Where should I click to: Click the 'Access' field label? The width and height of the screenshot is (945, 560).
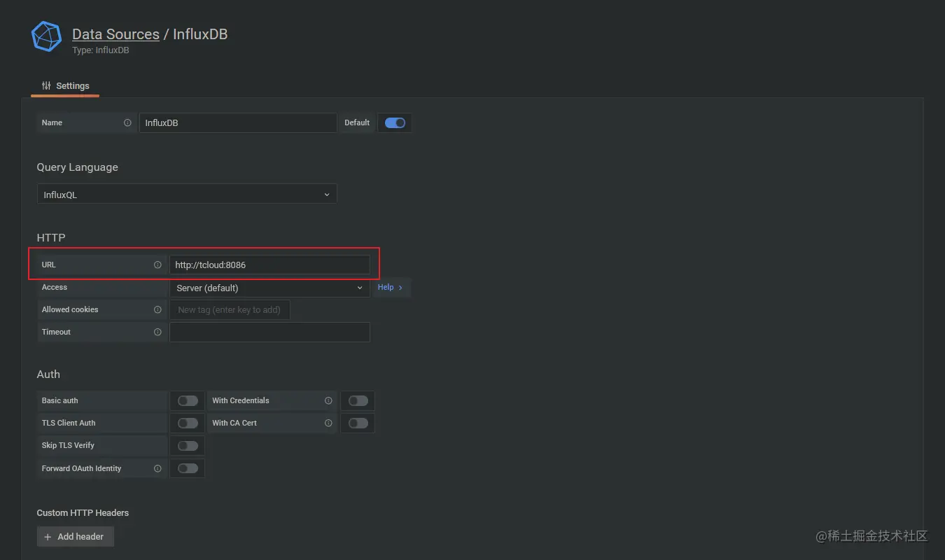(x=55, y=287)
